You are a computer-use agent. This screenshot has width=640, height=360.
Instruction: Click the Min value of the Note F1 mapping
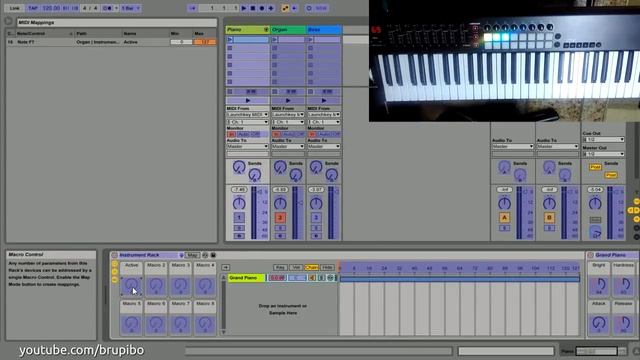coord(181,42)
